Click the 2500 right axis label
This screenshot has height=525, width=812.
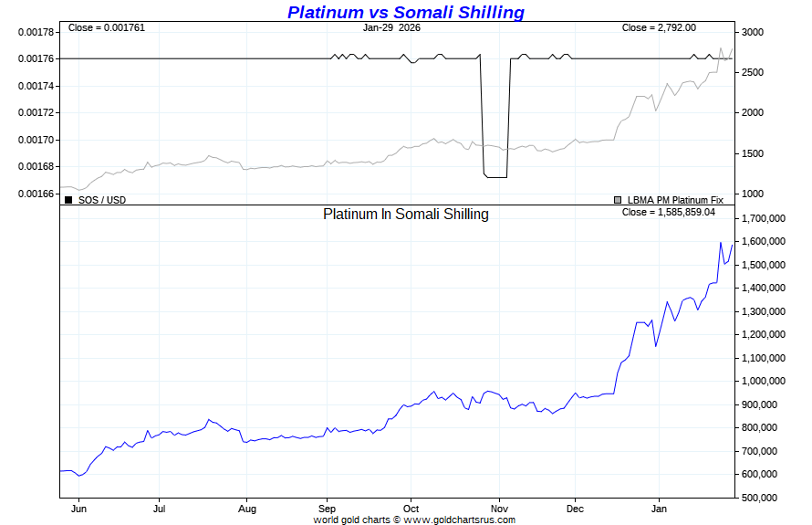[x=753, y=72]
